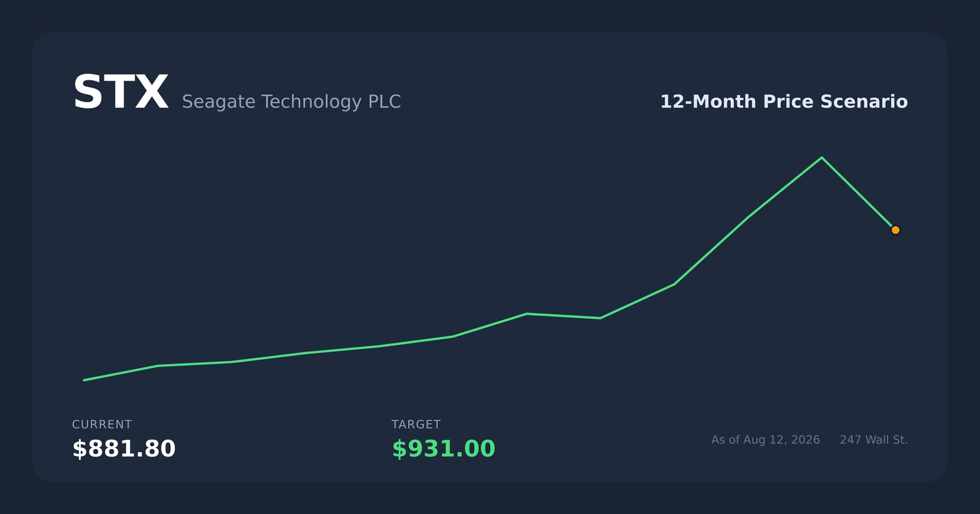Select the green $931.00 target price
Image resolution: width=980 pixels, height=514 pixels.
point(443,449)
